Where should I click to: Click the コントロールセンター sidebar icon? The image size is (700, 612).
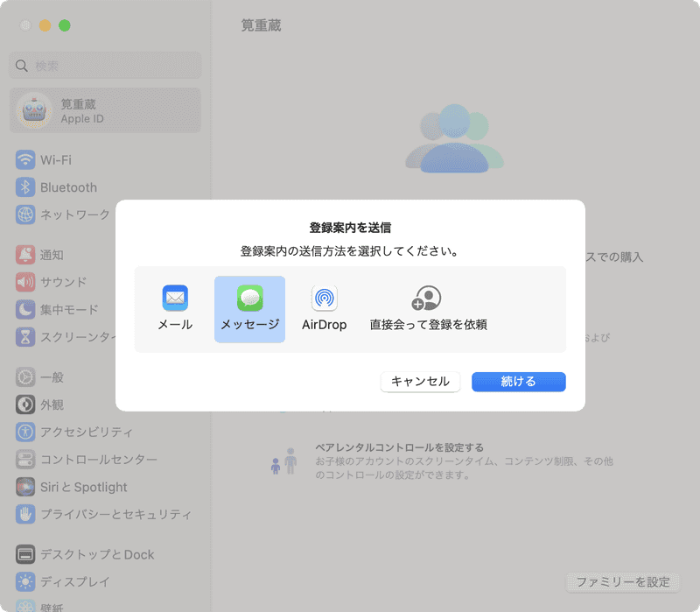pos(24,459)
